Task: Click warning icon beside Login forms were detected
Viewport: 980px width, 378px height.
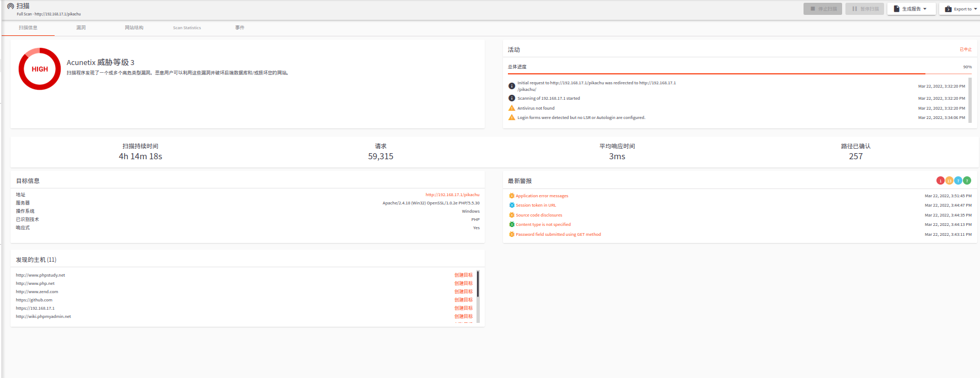Action: pos(512,117)
